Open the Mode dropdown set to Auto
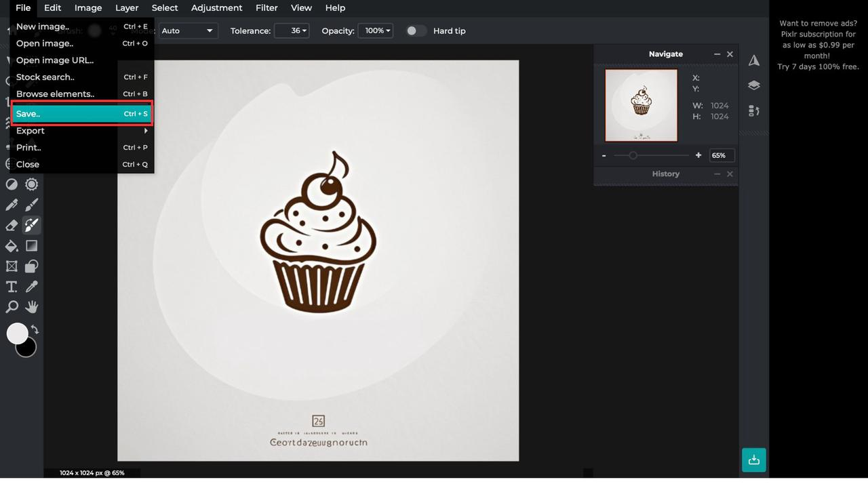 point(188,31)
